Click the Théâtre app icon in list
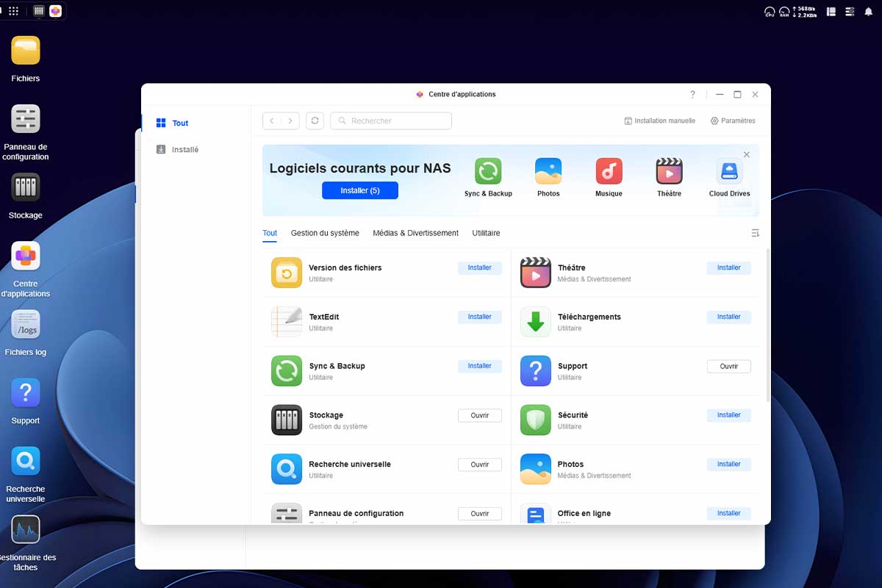This screenshot has height=588, width=882. click(x=536, y=273)
